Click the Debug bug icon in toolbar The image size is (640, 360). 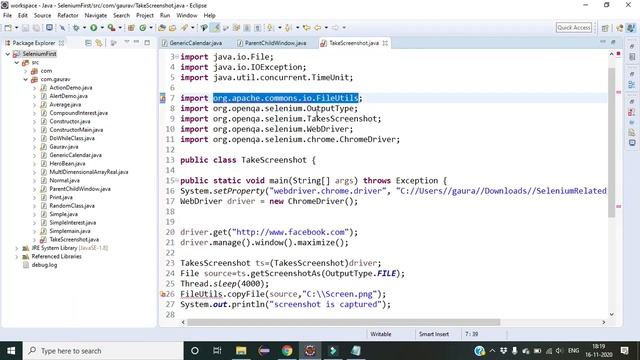(76, 28)
